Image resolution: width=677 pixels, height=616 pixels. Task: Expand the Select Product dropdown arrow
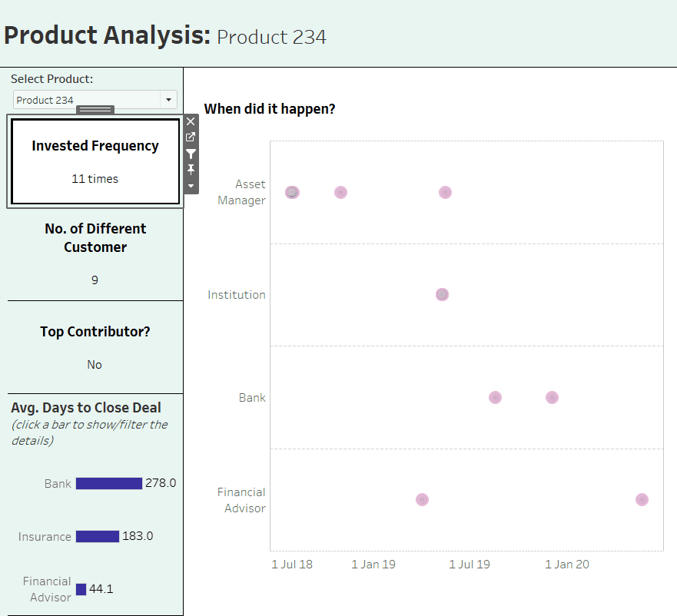coord(168,100)
